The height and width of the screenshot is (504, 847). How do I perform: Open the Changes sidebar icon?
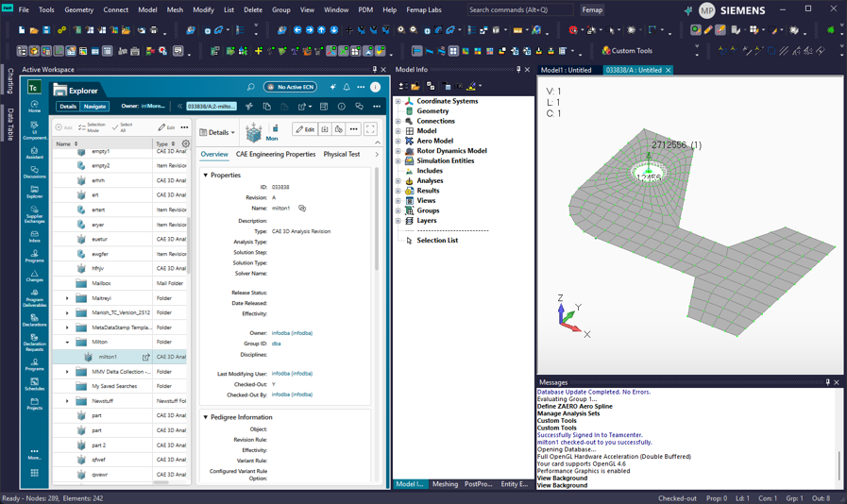[x=35, y=276]
